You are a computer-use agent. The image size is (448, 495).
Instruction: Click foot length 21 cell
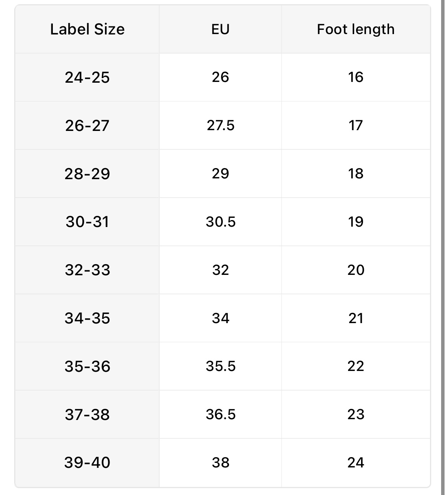point(356,319)
